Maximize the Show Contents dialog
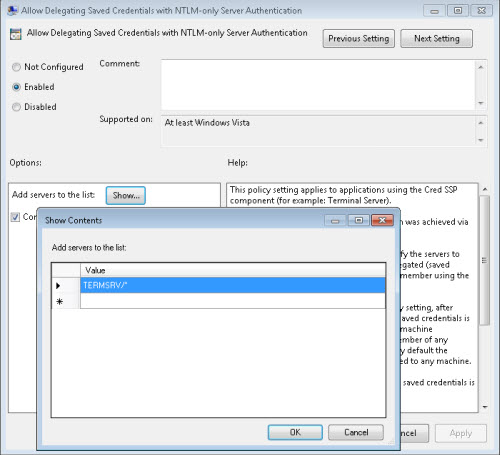This screenshot has width=500, height=455. pos(359,221)
